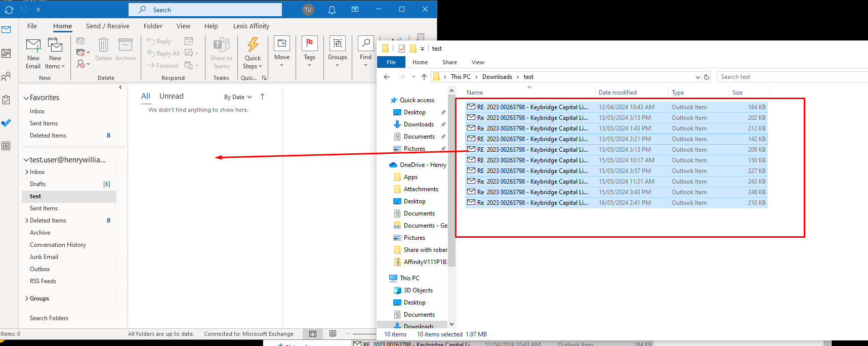Open the File tab in Outlook
The image size is (868, 346).
[x=32, y=26]
